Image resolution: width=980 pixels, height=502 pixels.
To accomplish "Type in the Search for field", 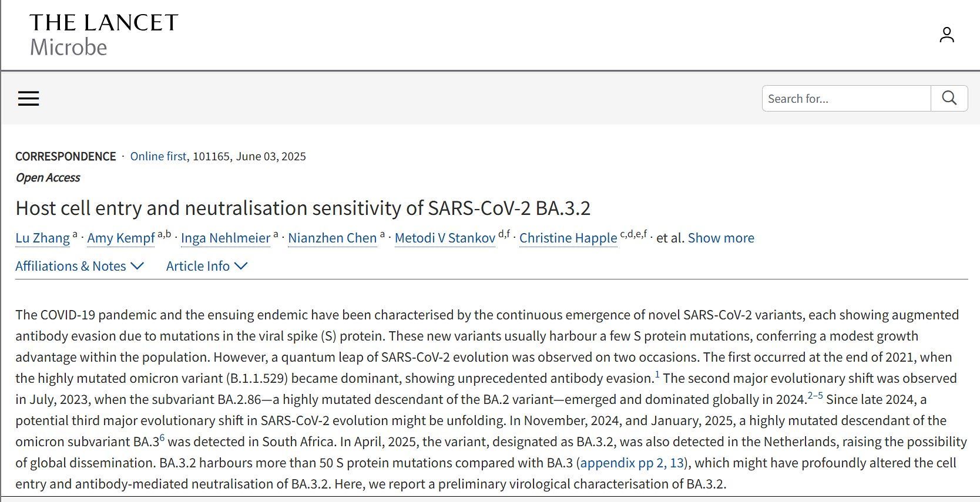I will [x=846, y=98].
